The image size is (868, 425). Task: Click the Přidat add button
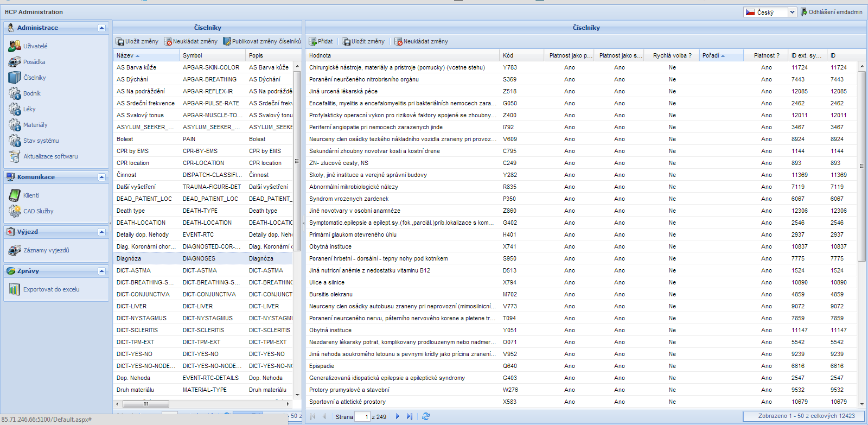tap(321, 41)
